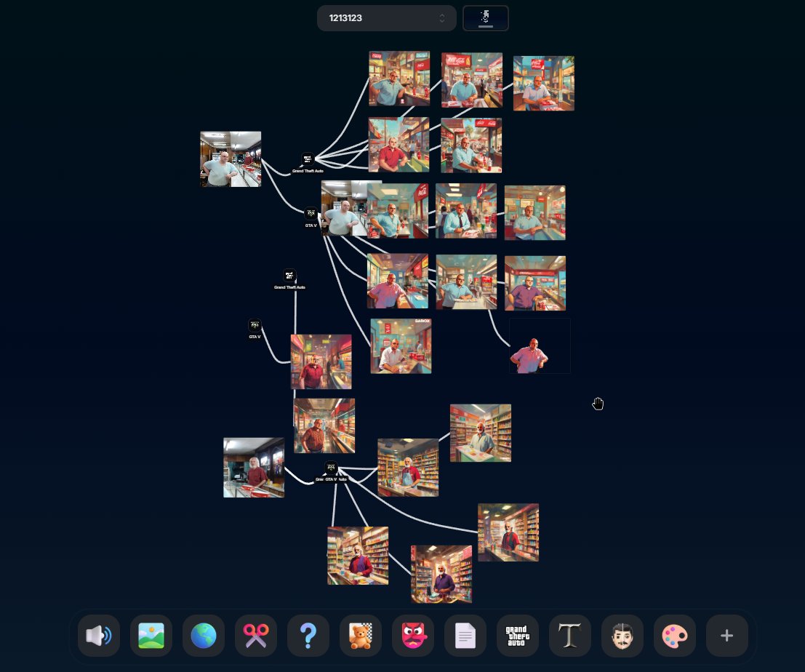Select the standalone photo of bald man in white t-shirt
805x672 pixels.
point(231,159)
